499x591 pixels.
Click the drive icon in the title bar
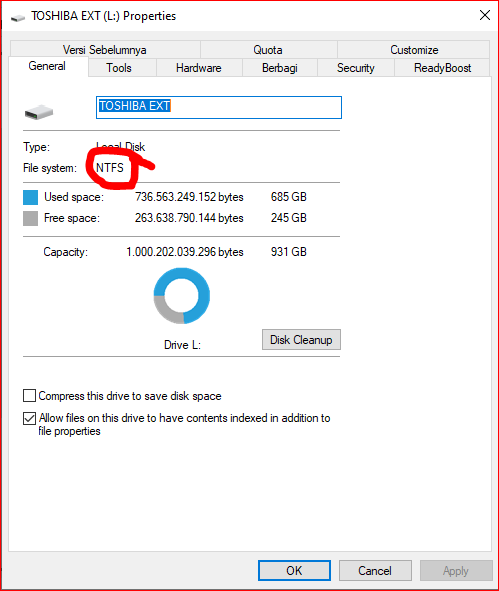[x=18, y=18]
